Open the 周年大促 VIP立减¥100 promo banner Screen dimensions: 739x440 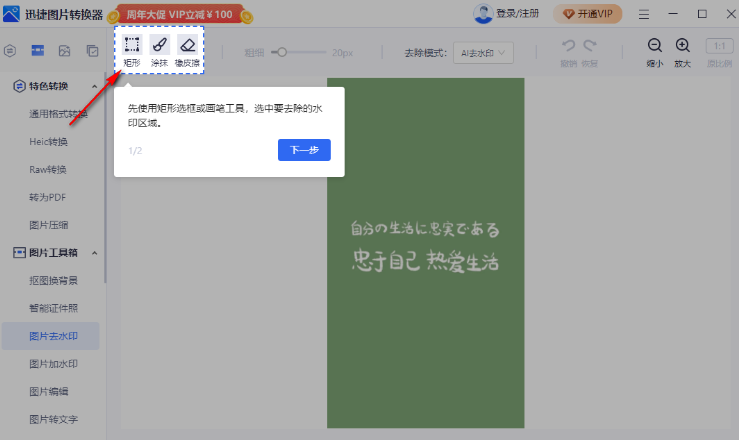(180, 15)
